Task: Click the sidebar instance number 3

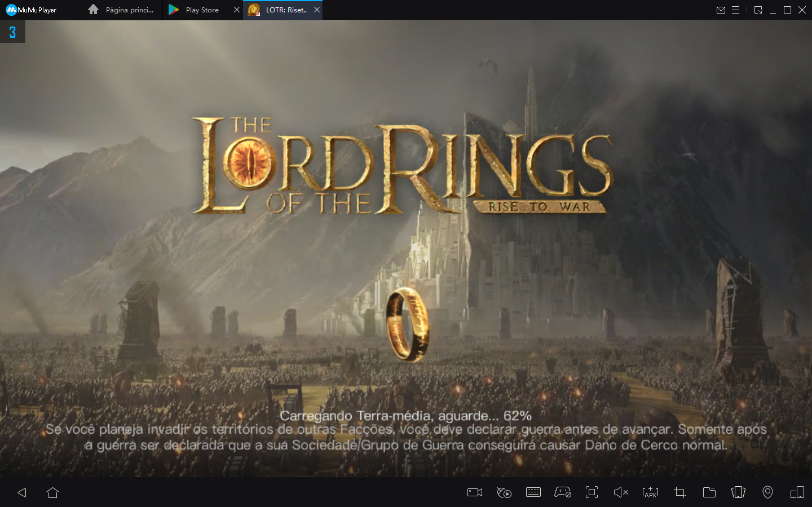Action: click(x=12, y=32)
